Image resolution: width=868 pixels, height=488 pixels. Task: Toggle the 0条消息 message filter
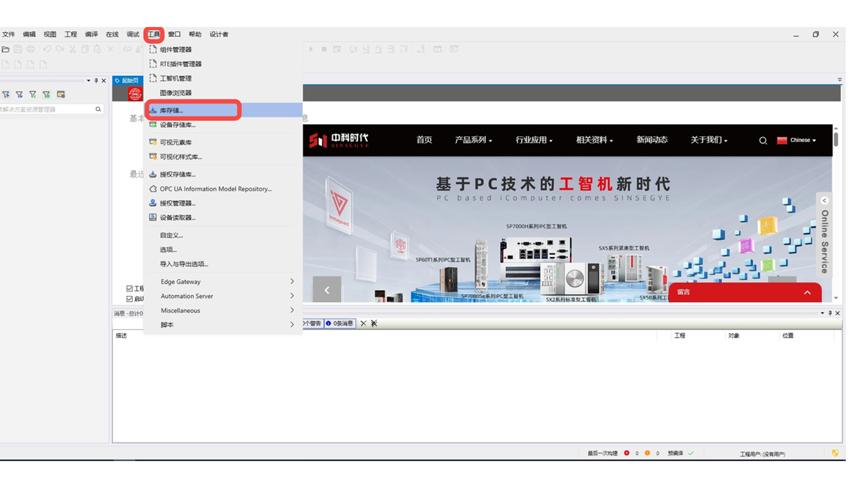tap(340, 324)
